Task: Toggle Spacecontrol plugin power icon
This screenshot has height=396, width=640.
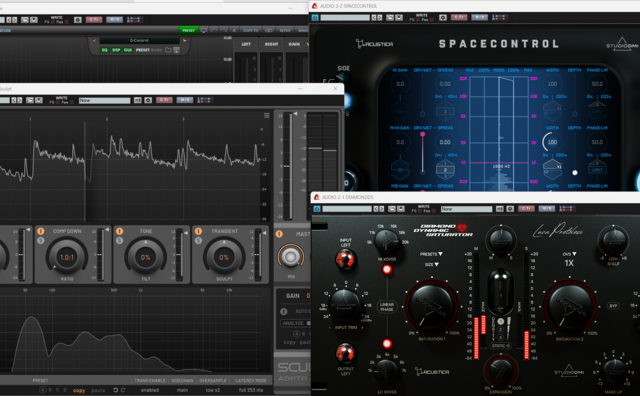Action: (x=315, y=18)
